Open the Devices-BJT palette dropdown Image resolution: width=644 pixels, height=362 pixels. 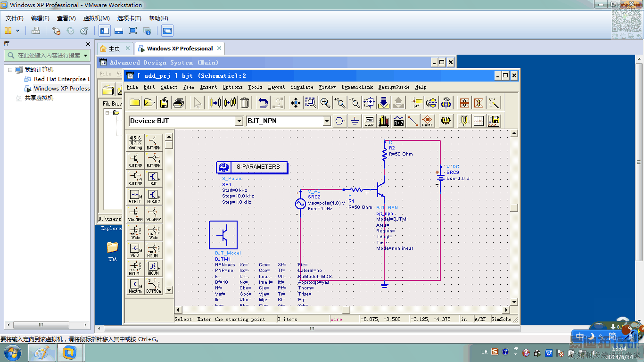point(239,121)
